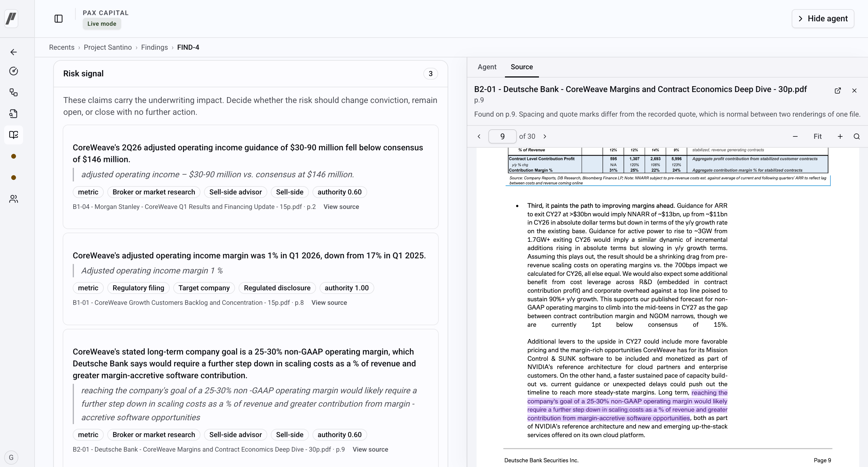Click the highlighted quote in the PDF
This screenshot has height=467, width=868.
tap(627, 405)
